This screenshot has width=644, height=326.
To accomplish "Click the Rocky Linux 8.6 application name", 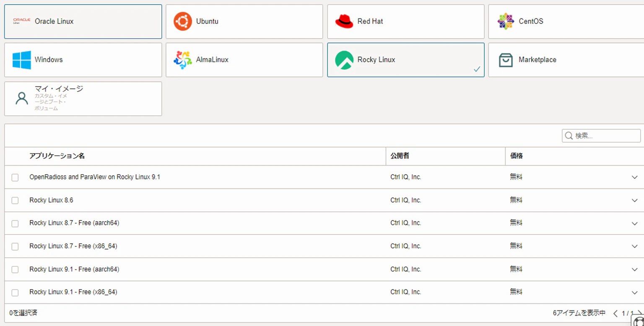I will 51,200.
